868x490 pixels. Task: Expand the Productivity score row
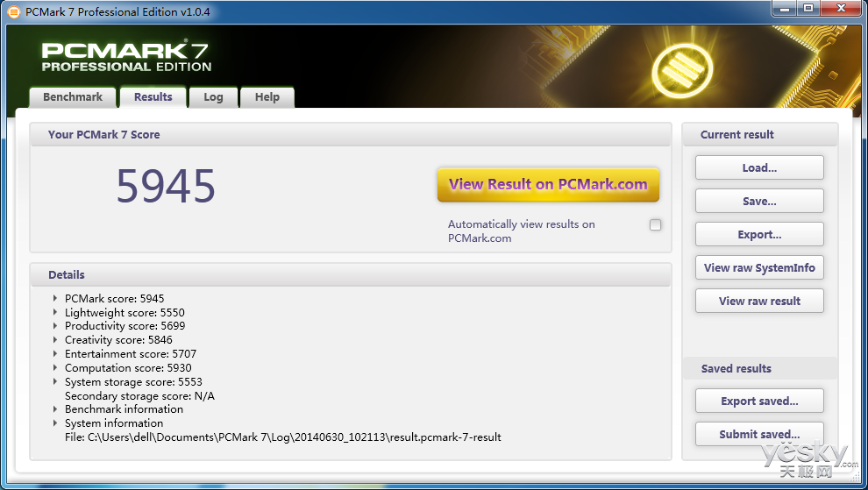(55, 326)
